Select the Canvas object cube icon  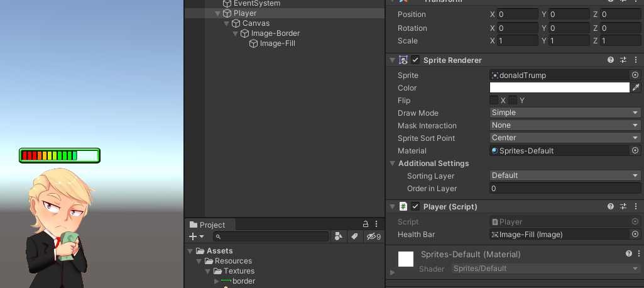point(236,23)
